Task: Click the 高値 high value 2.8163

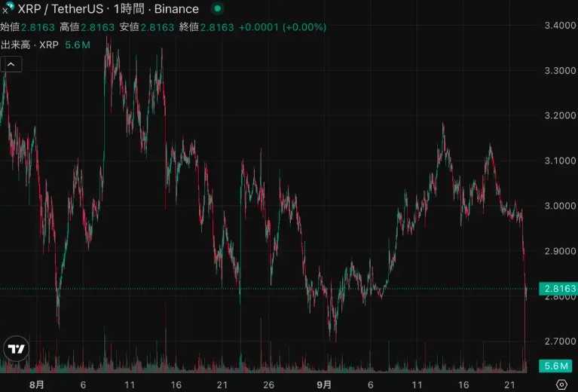Action: (98, 27)
